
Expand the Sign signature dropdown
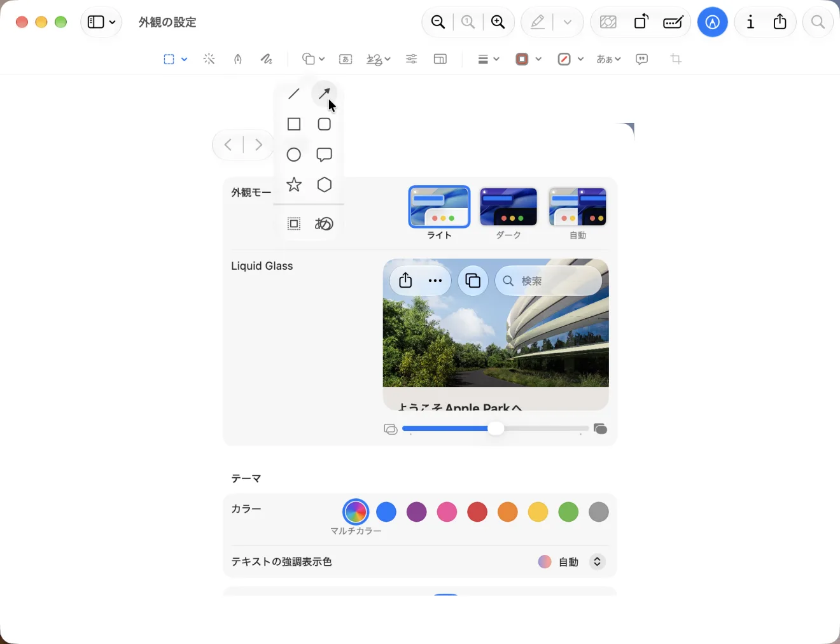(x=379, y=59)
